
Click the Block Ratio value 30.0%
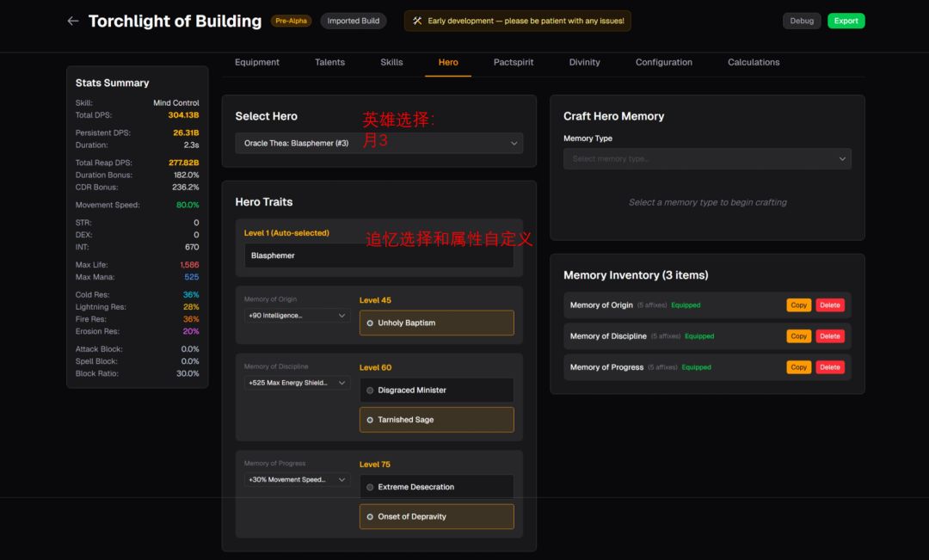pyautogui.click(x=188, y=373)
